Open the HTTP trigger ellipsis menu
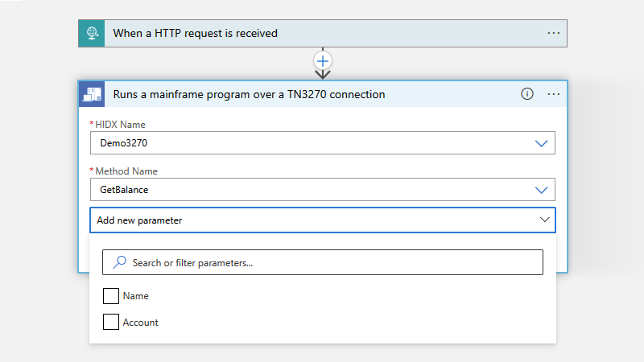The width and height of the screenshot is (644, 362). click(553, 33)
